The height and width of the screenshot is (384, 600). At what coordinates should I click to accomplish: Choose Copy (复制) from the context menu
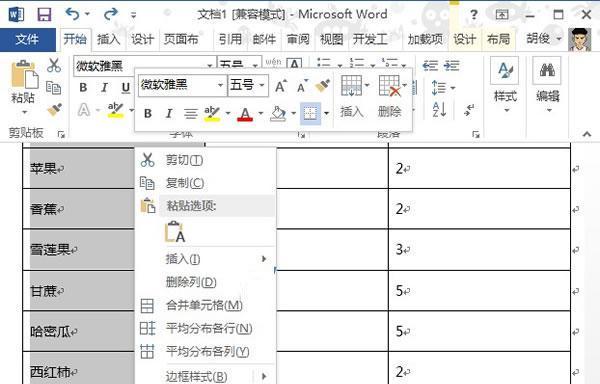[x=206, y=183]
